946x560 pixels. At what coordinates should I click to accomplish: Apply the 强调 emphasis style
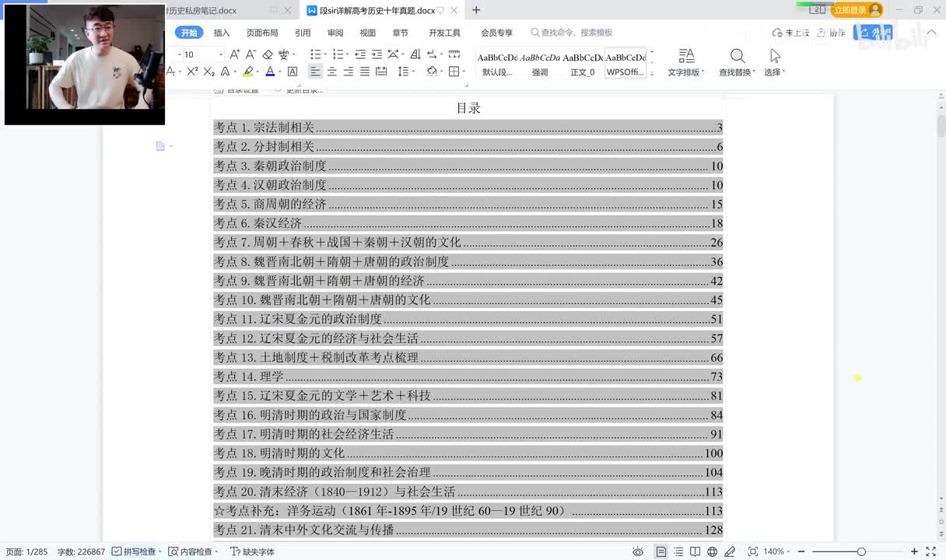click(x=540, y=65)
